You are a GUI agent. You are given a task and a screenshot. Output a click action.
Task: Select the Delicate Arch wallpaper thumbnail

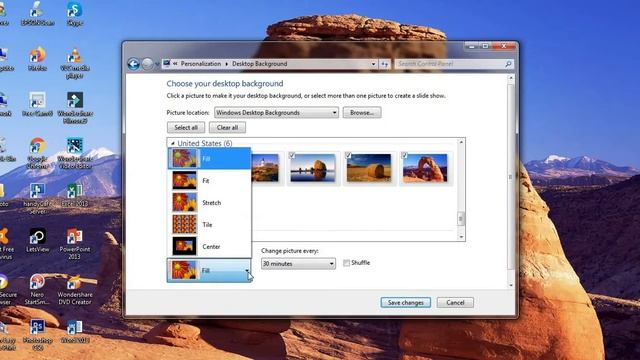coord(425,168)
